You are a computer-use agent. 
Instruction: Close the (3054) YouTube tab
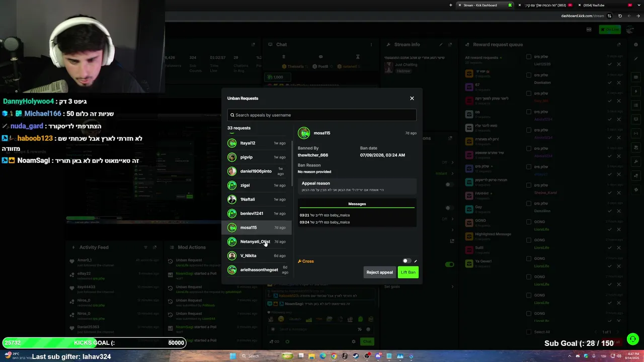coord(579,5)
